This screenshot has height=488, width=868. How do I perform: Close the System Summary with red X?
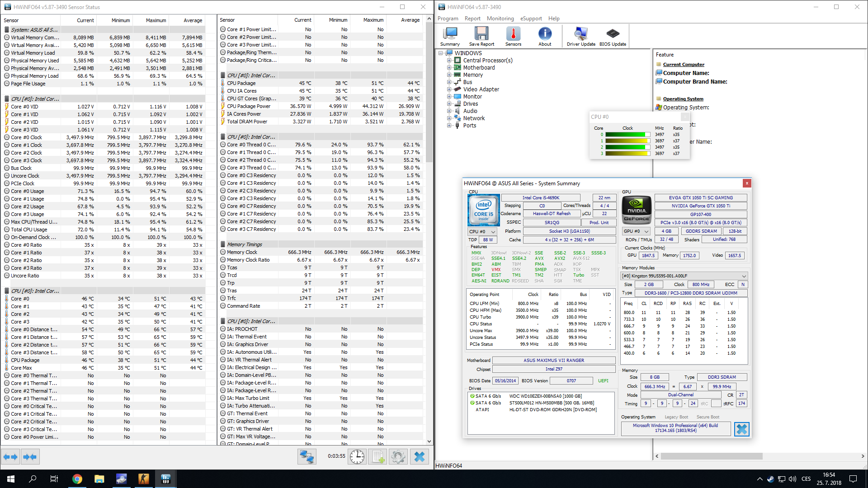pyautogui.click(x=747, y=183)
